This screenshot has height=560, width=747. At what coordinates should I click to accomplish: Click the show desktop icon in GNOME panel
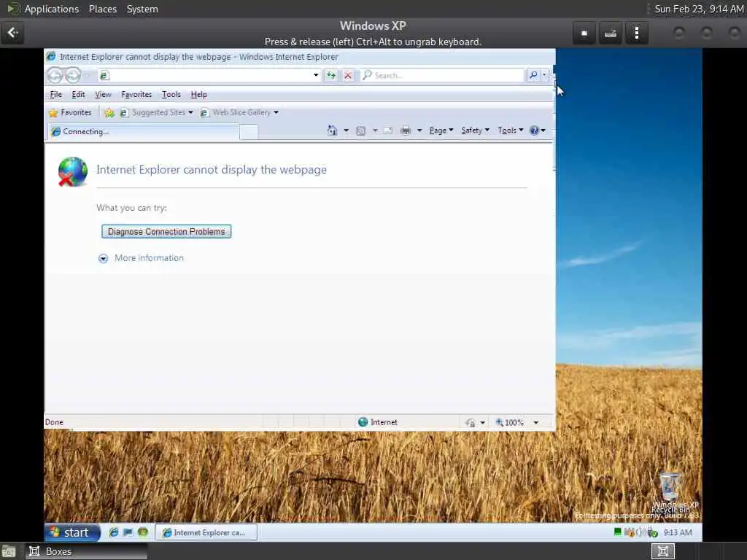point(9,552)
